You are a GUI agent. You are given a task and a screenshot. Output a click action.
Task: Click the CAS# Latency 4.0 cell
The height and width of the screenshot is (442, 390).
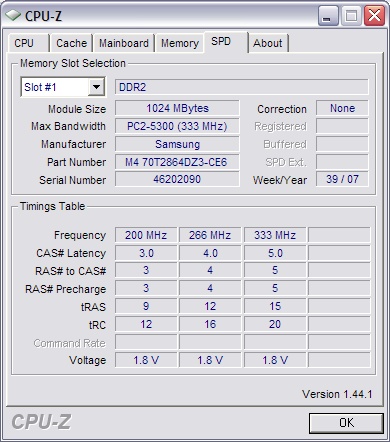[210, 253]
